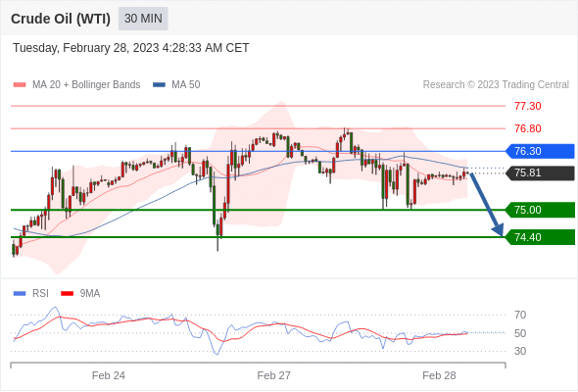Click the MA 50 blue legend swatch

159,85
